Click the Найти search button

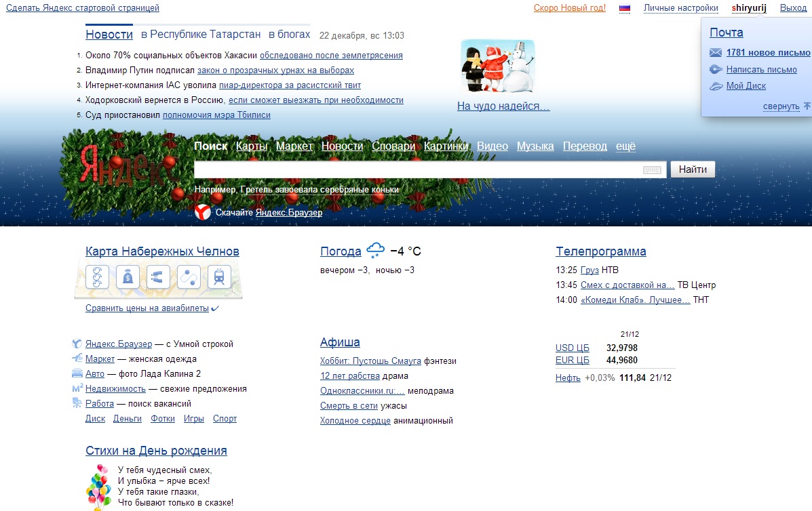coord(693,169)
